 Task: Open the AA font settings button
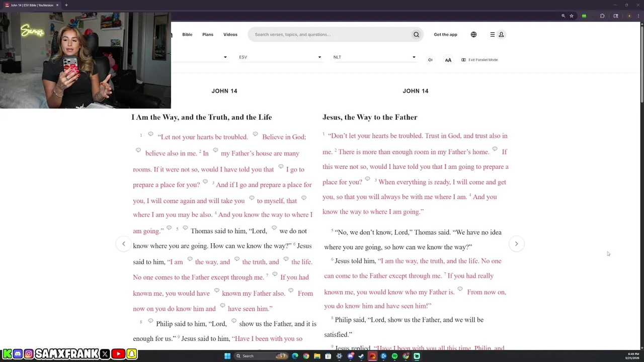(x=448, y=60)
